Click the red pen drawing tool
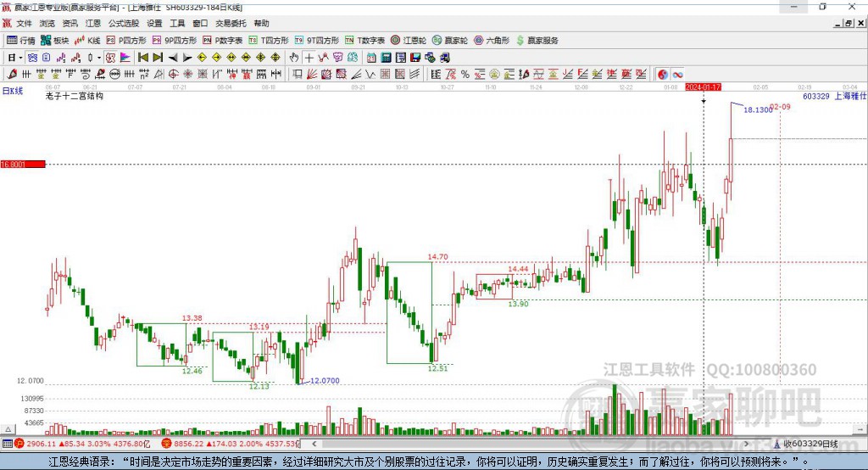Viewport: 868px width, 470px height. click(x=12, y=74)
